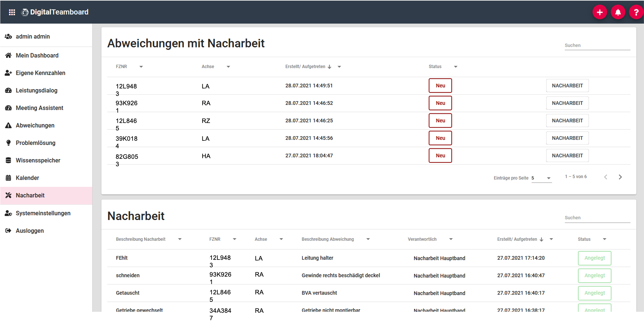Click Suchen field in Abweichungen mit Nacharbeit

pos(597,46)
